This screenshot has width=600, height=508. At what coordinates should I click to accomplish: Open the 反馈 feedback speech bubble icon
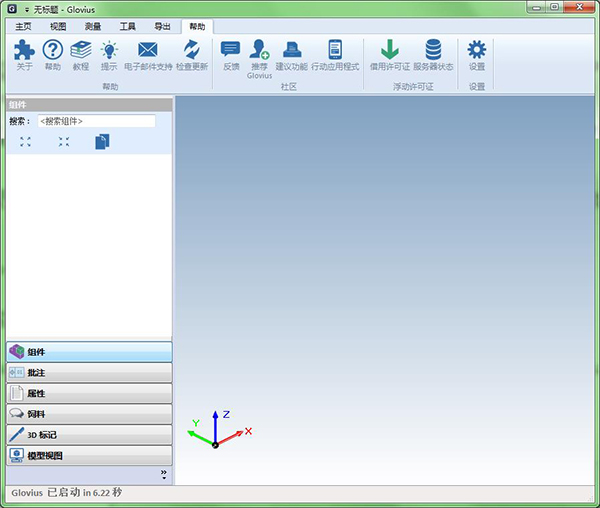point(231,50)
